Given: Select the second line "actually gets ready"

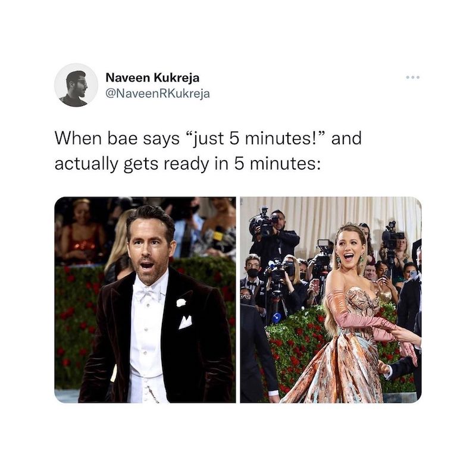Looking at the screenshot, I should [x=187, y=164].
